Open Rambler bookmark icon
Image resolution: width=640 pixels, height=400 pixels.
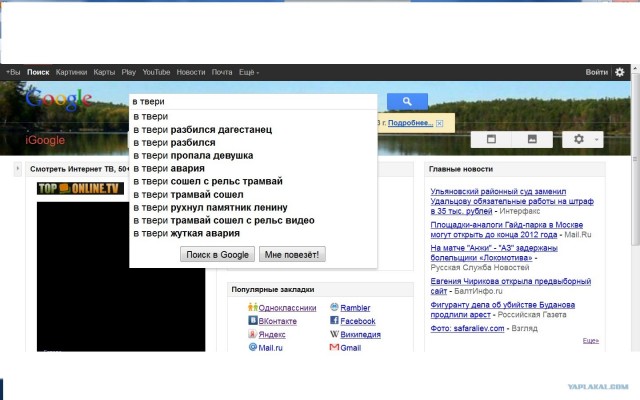coord(334,307)
